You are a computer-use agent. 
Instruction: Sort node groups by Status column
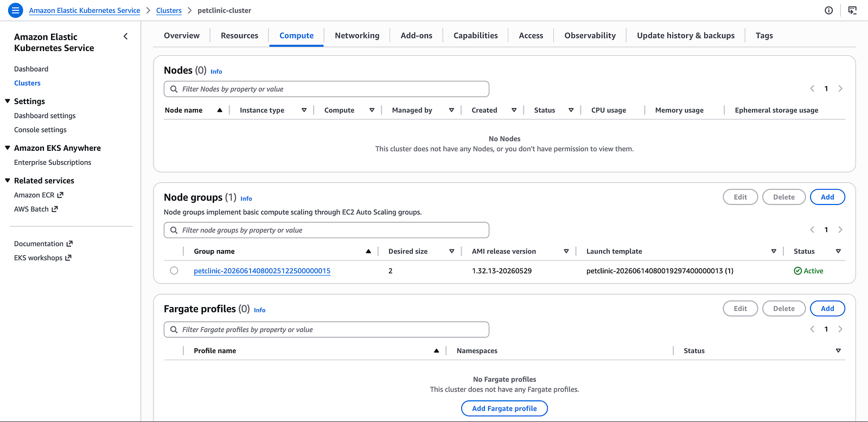(838, 251)
